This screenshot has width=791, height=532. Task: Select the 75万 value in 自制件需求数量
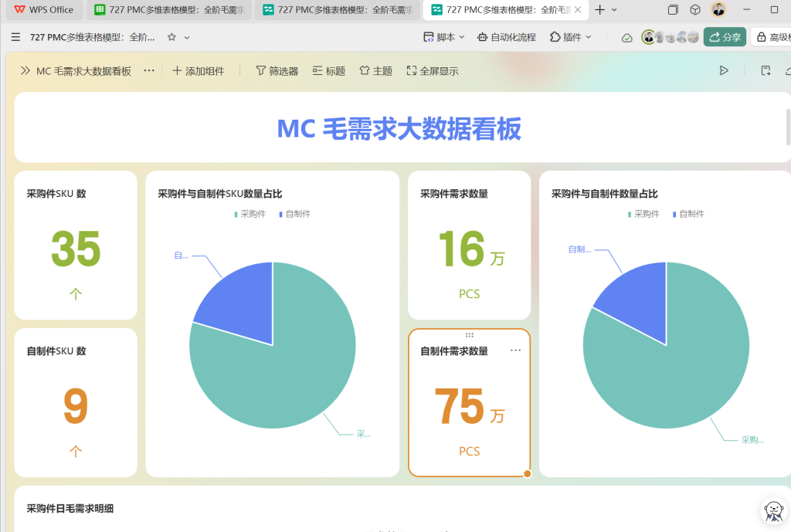(469, 406)
